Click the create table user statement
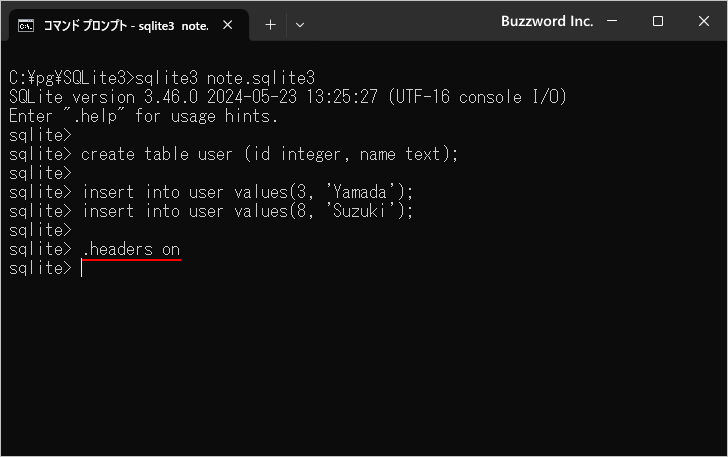This screenshot has width=728, height=457. (269, 154)
